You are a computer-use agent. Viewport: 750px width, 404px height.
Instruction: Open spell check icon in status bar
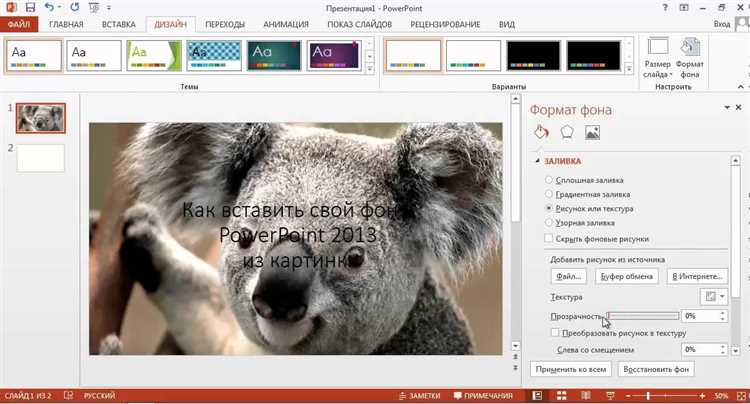[x=68, y=395]
